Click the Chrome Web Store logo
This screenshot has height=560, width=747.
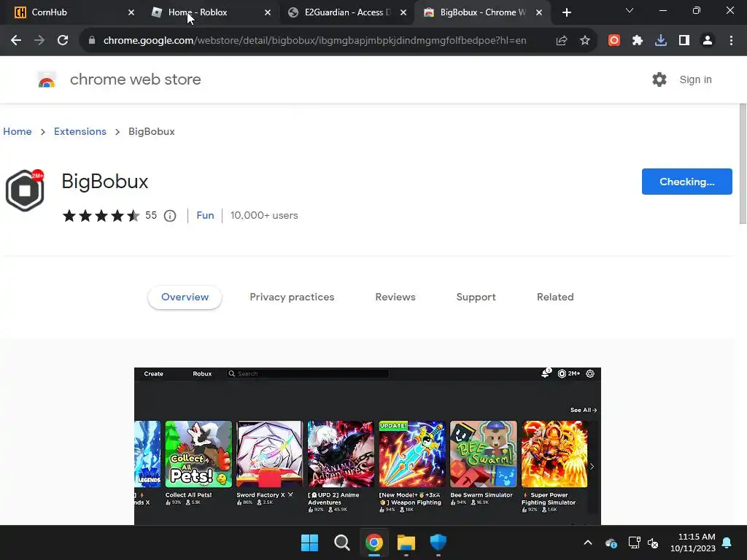[x=47, y=79]
